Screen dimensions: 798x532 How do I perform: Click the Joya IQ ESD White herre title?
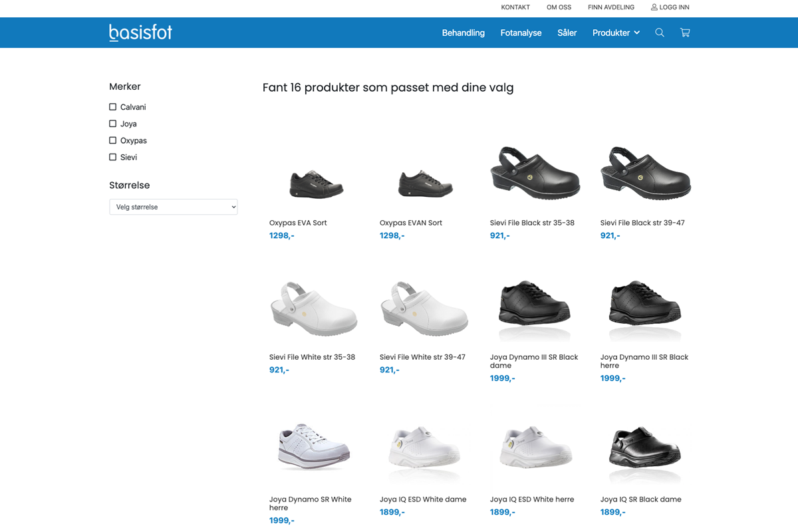coord(532,499)
